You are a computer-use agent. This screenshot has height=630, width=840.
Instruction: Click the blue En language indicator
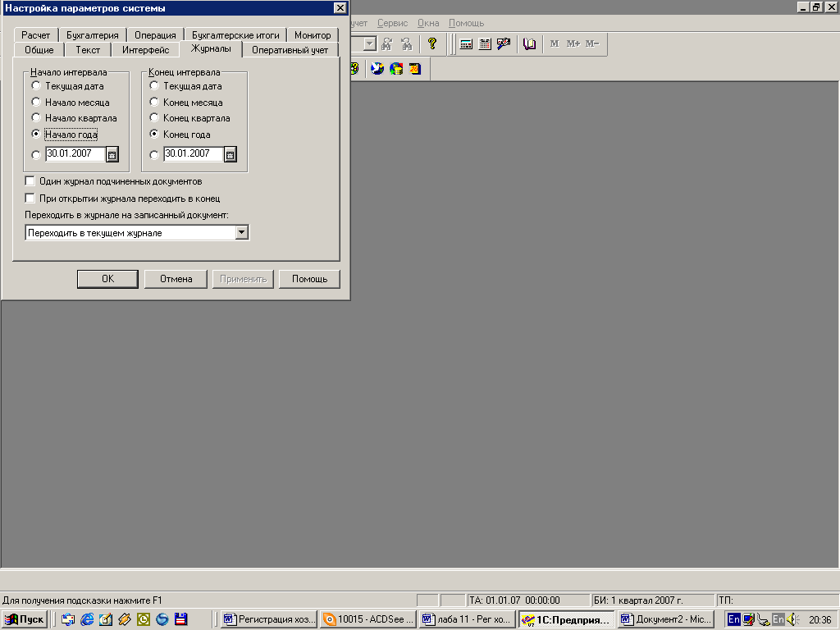point(734,619)
